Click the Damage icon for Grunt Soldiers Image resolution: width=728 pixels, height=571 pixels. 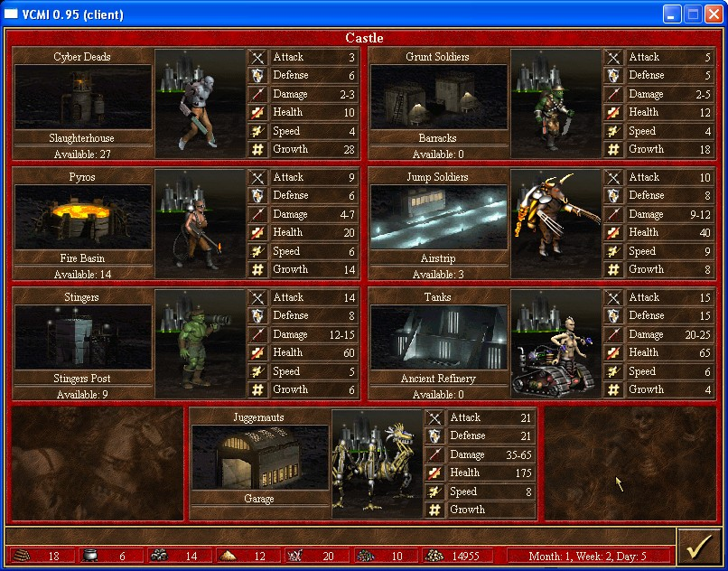click(613, 94)
